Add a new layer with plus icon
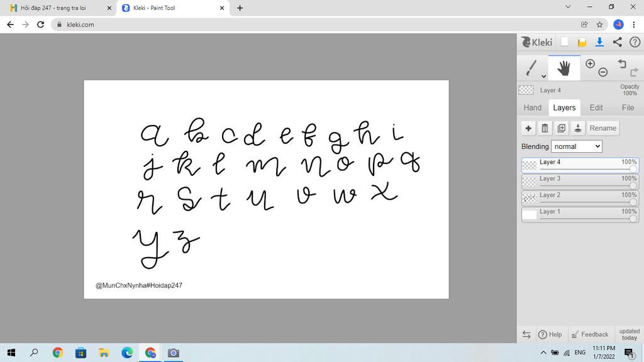 coord(528,128)
